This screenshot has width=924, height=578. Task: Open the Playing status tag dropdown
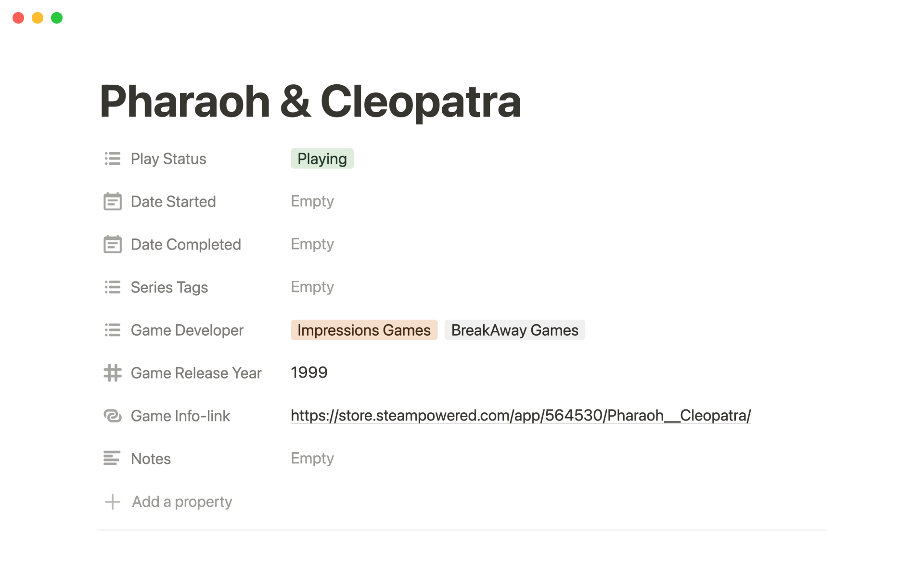[x=322, y=158]
